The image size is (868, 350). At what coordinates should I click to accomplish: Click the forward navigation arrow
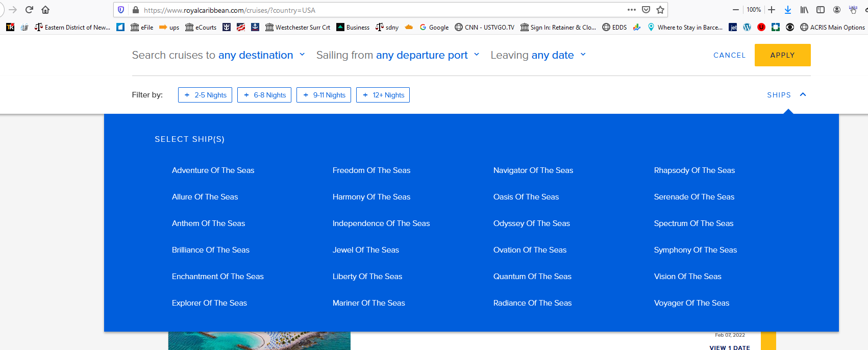coord(13,10)
